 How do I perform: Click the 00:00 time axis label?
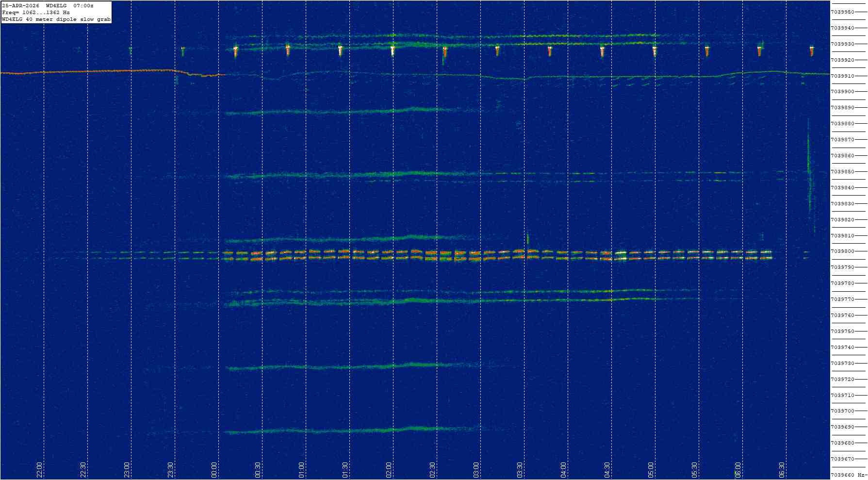pyautogui.click(x=214, y=469)
